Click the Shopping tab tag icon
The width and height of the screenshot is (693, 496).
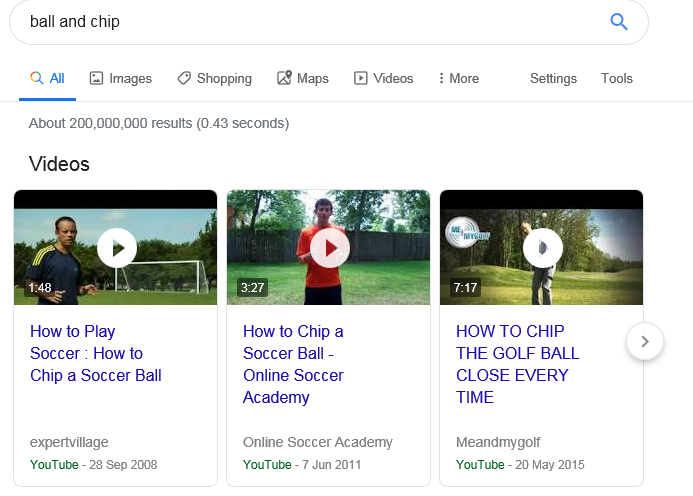point(184,78)
